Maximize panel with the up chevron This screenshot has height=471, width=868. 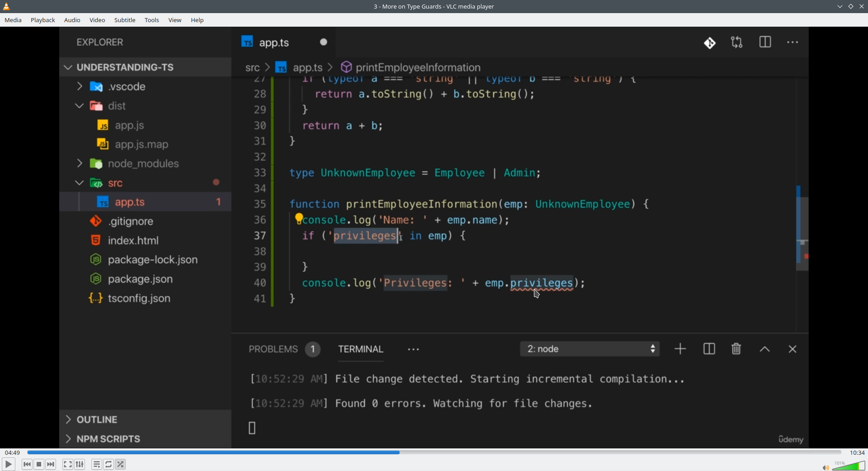[764, 350]
